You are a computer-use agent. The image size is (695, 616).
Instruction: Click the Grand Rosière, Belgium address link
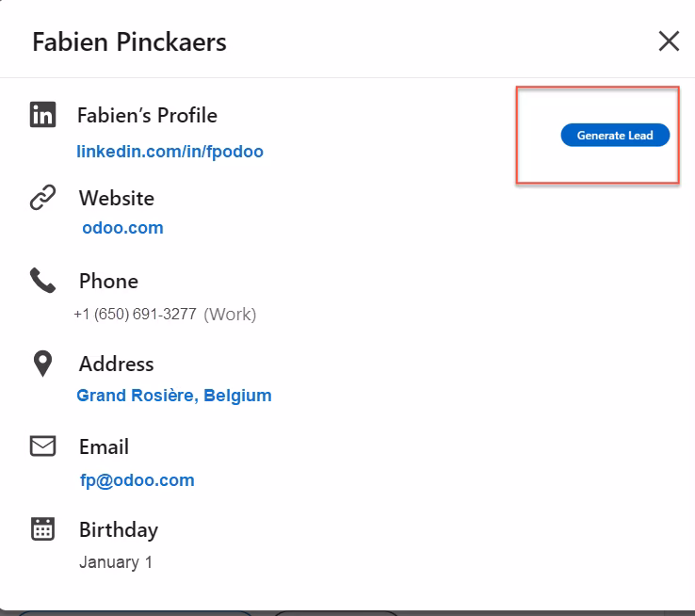174,396
